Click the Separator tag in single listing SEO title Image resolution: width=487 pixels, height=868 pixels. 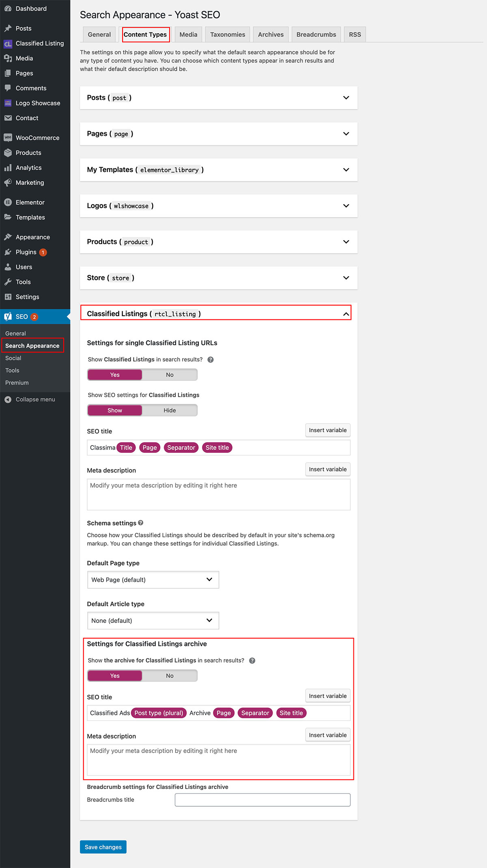pyautogui.click(x=181, y=448)
